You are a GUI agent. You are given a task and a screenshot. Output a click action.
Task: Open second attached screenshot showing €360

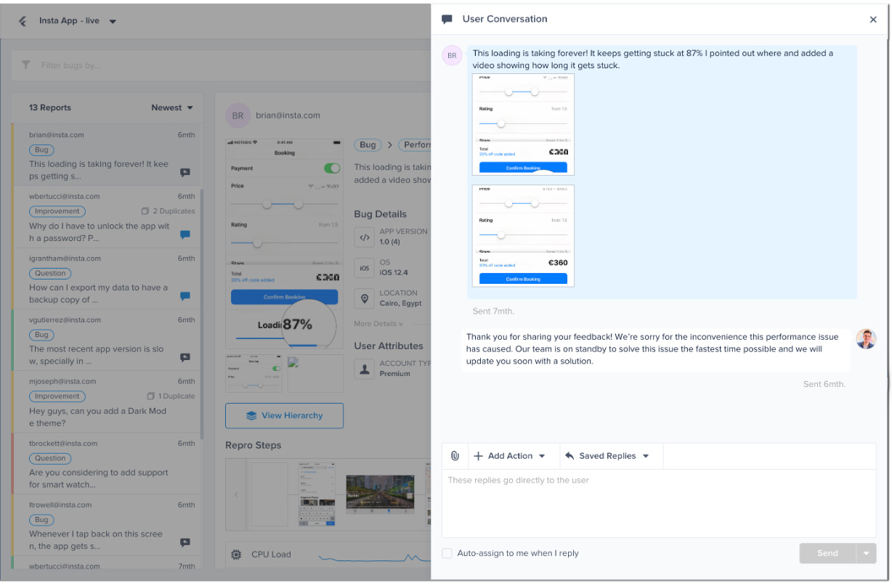tap(523, 236)
